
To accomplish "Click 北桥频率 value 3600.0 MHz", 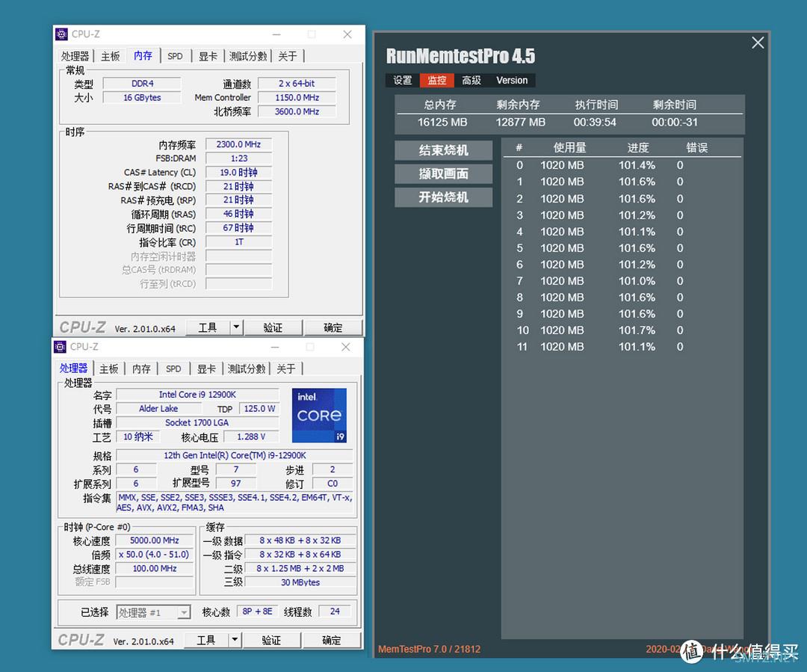I will 297,111.
